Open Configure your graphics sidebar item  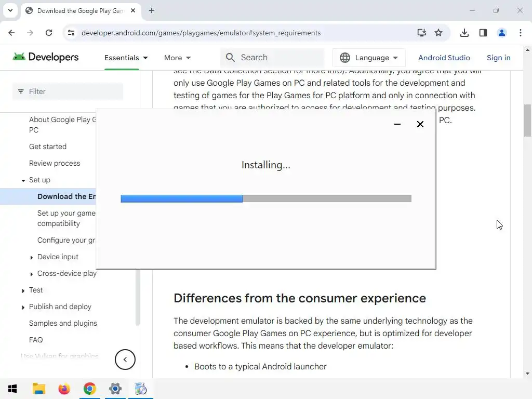click(x=66, y=240)
